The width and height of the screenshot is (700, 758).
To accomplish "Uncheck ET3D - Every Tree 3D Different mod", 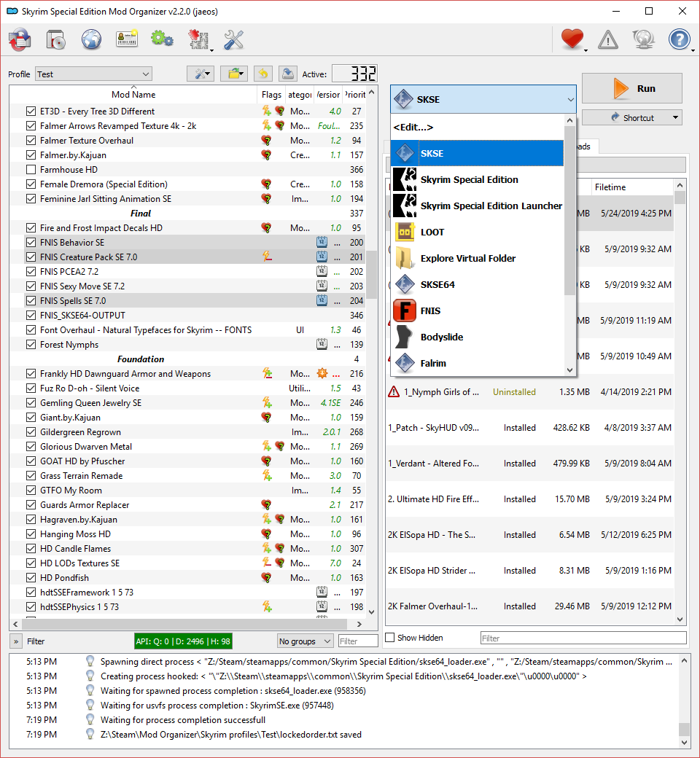I will (x=31, y=112).
